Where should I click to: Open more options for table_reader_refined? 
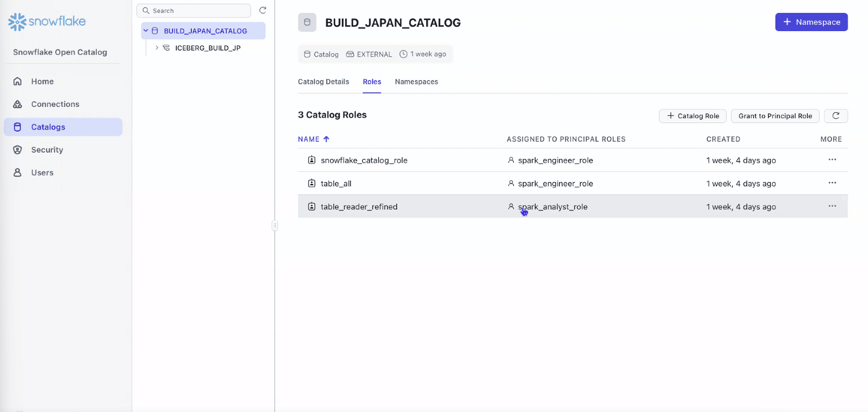click(832, 206)
